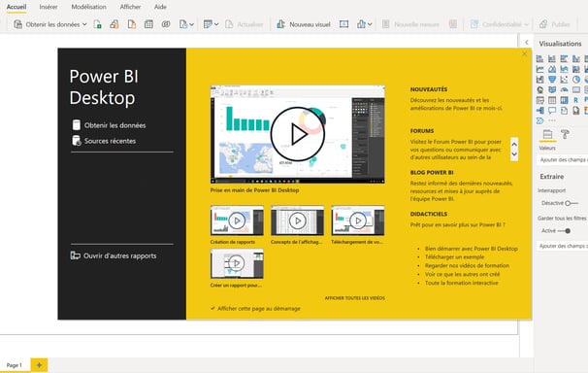The image size is (588, 373).
Task: Click the Excel workbook import icon
Action: [97, 24]
